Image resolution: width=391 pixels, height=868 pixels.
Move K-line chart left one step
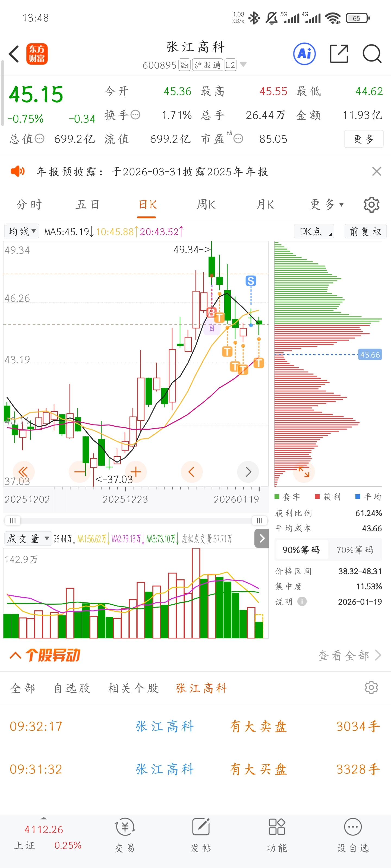coord(192,471)
